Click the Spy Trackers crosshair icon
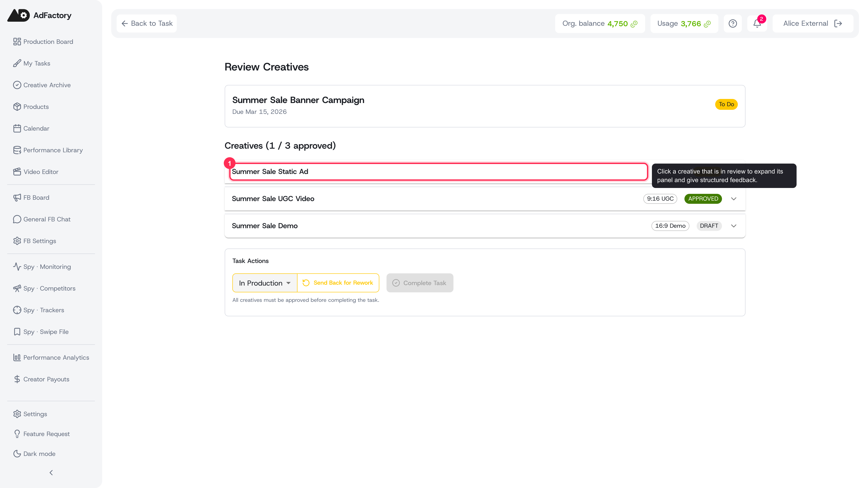The width and height of the screenshot is (868, 488). point(17,310)
